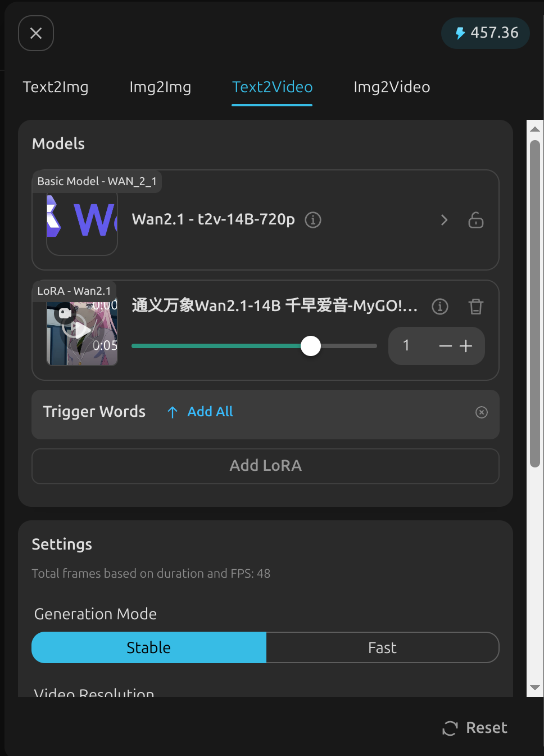Select Stable generation mode
Image resolution: width=544 pixels, height=756 pixels.
click(x=149, y=647)
